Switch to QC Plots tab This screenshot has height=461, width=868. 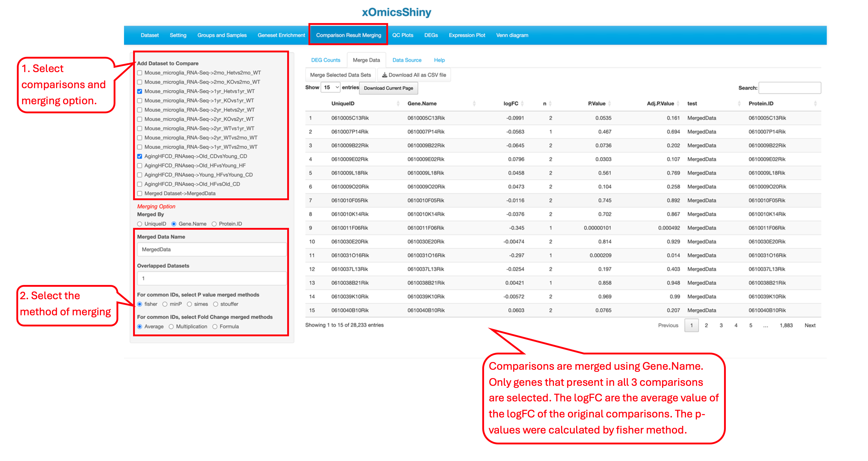(x=403, y=35)
